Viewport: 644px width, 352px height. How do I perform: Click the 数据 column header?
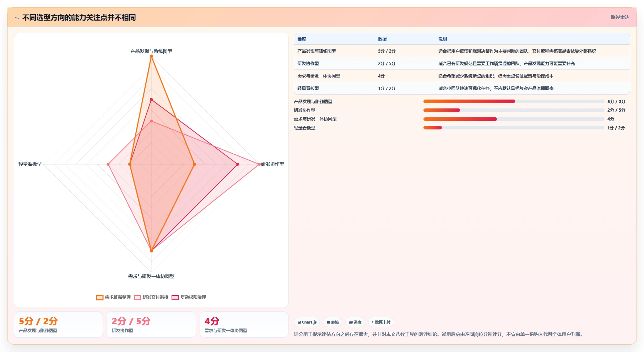(x=382, y=39)
